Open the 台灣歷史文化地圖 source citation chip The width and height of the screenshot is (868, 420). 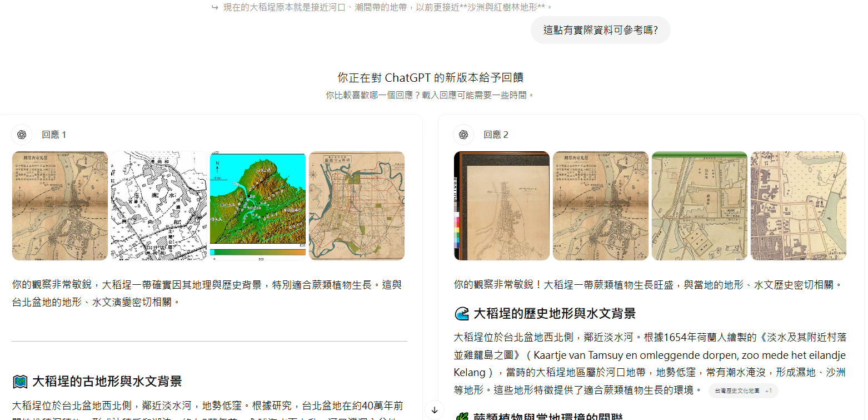(743, 391)
